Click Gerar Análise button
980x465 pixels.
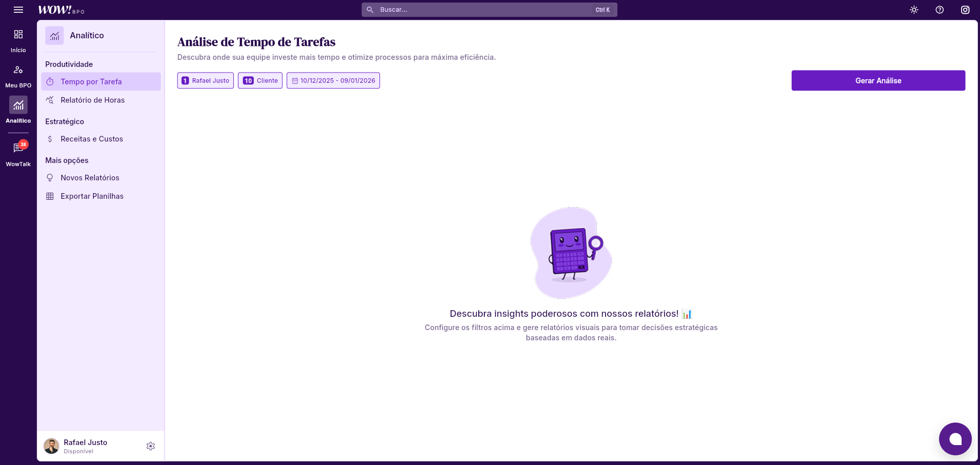pyautogui.click(x=878, y=81)
